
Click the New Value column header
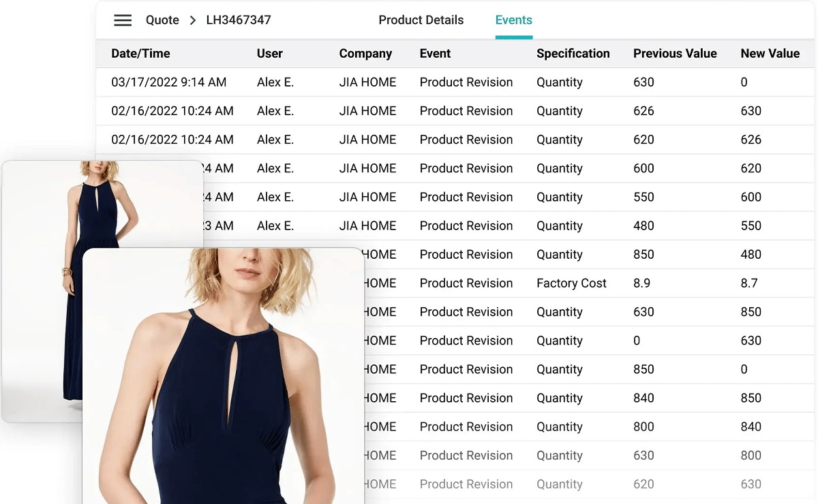click(x=771, y=53)
